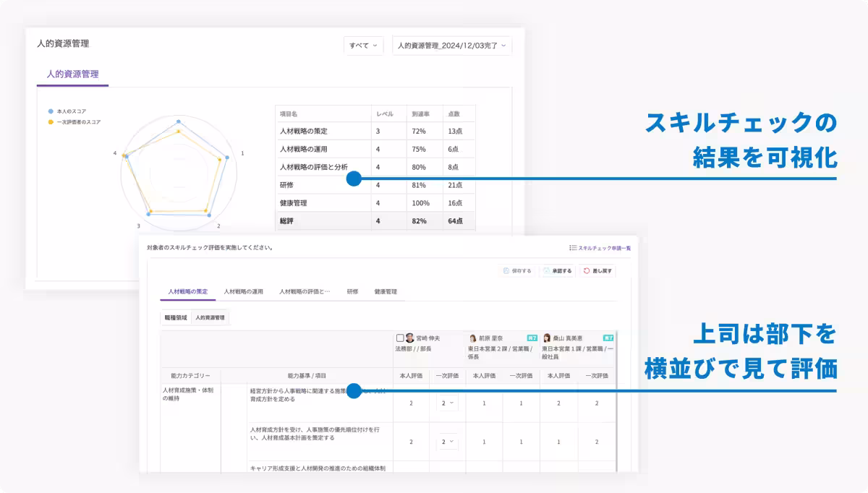Open the すべて filter dropdown
The height and width of the screenshot is (493, 868).
pyautogui.click(x=363, y=46)
